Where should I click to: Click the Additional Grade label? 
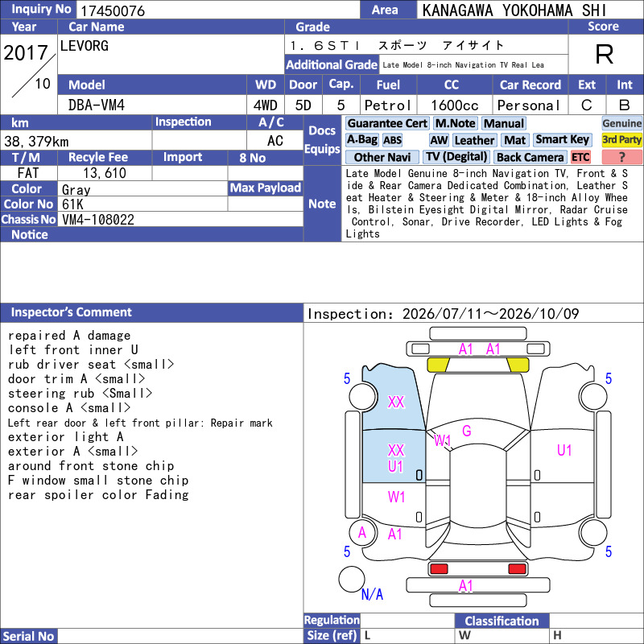(x=332, y=65)
